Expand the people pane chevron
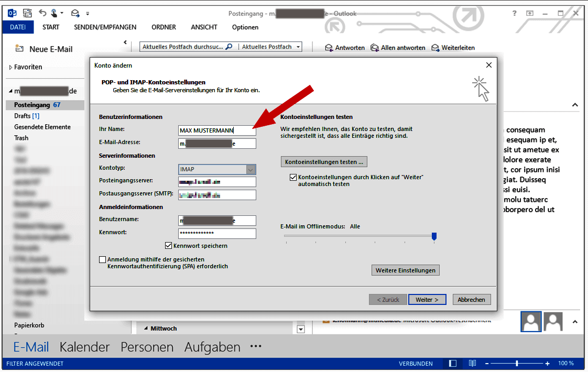 pos(575,322)
